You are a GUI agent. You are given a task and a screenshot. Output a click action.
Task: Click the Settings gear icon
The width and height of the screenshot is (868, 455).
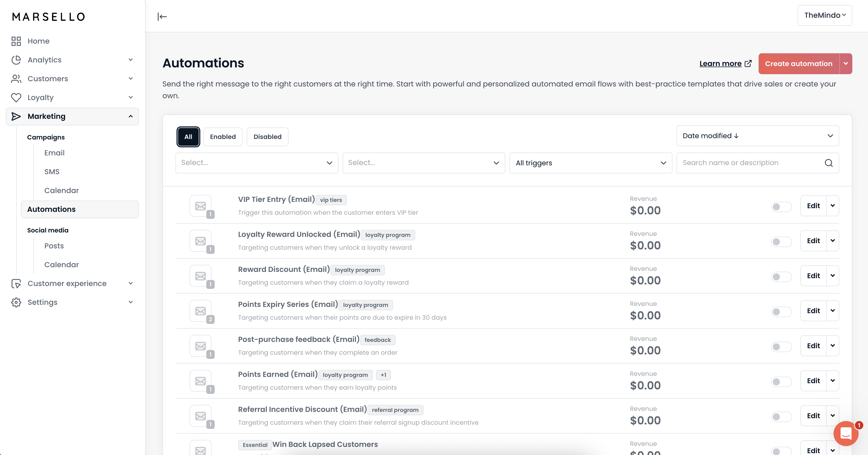click(16, 302)
